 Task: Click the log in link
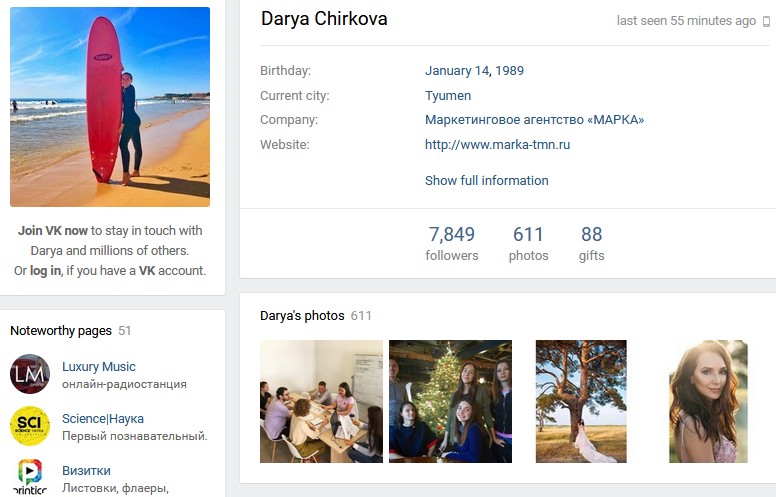(x=46, y=270)
